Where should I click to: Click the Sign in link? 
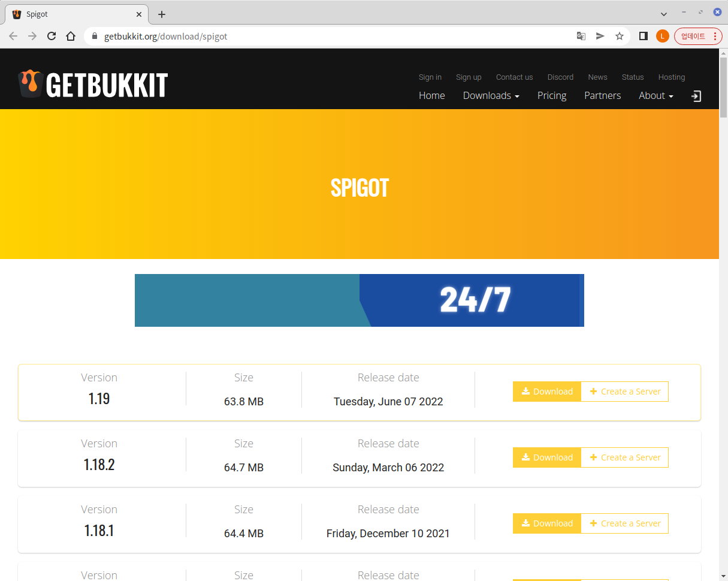[430, 77]
